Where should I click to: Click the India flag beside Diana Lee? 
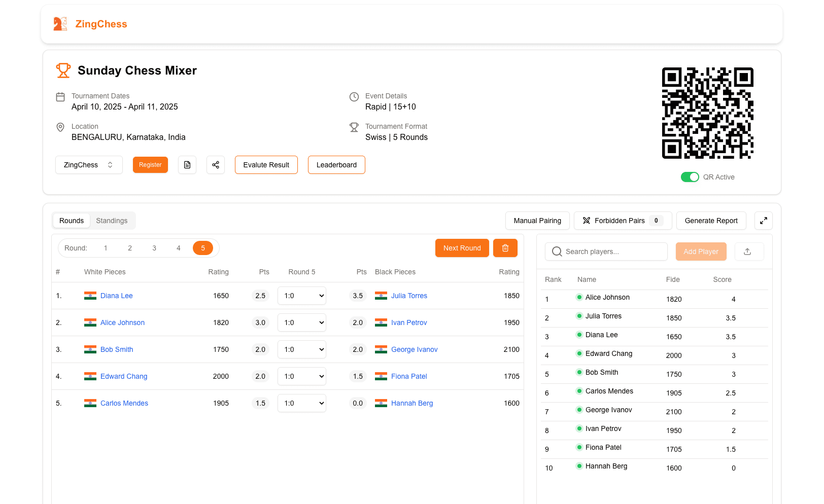[x=90, y=296]
